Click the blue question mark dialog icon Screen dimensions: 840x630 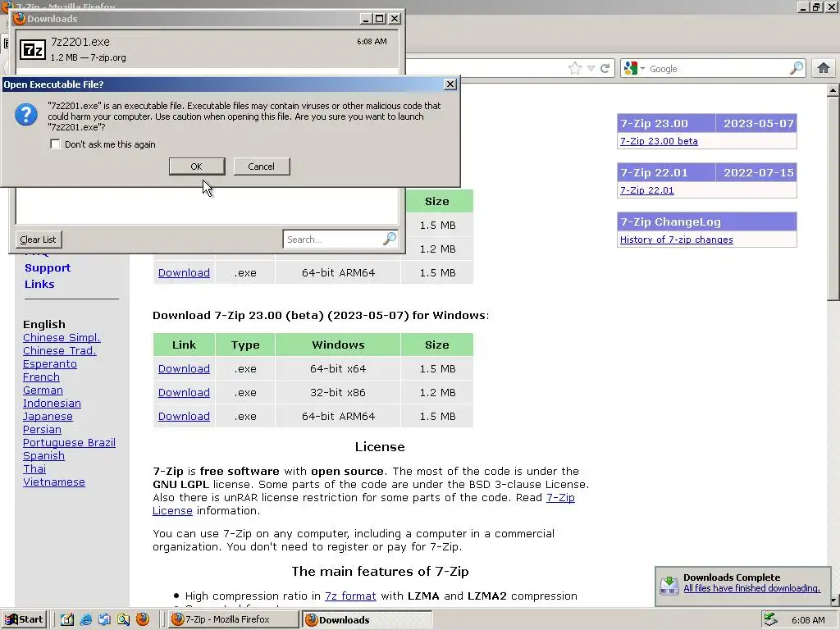tap(25, 114)
